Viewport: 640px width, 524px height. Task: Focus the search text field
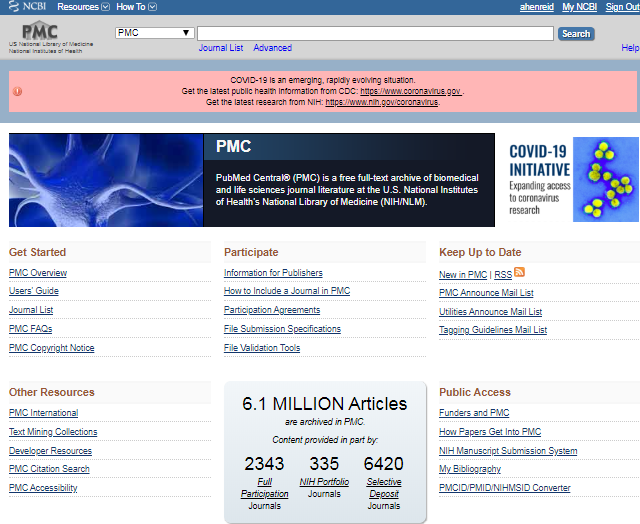(x=375, y=33)
